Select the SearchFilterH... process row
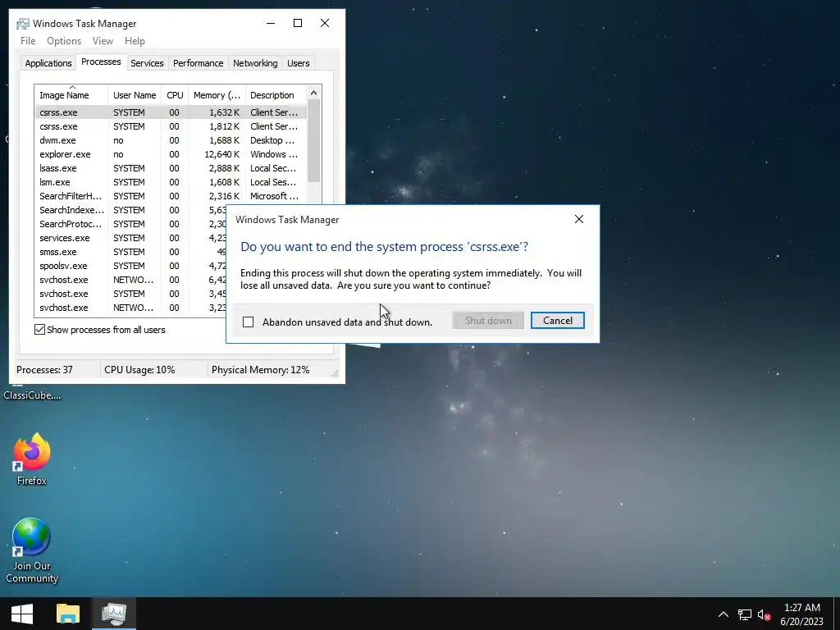 (171, 196)
